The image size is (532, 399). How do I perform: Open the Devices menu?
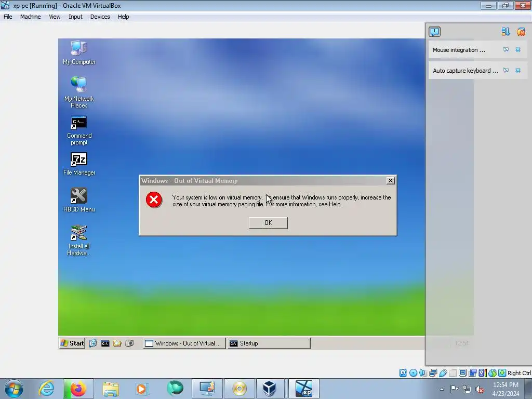(x=100, y=17)
